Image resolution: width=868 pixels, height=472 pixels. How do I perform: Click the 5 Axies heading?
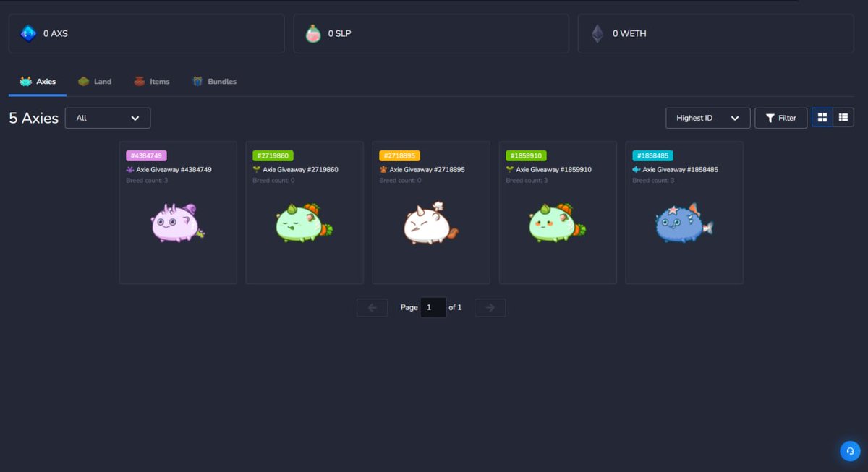pos(34,118)
